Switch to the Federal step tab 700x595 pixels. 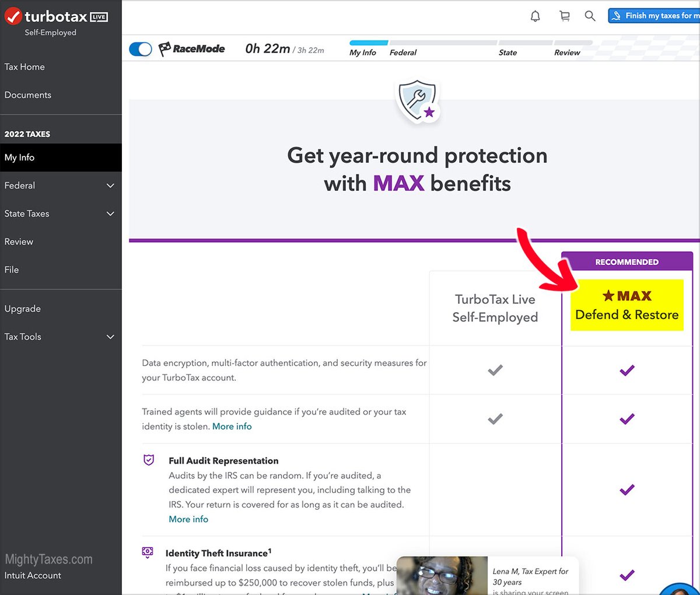click(403, 52)
